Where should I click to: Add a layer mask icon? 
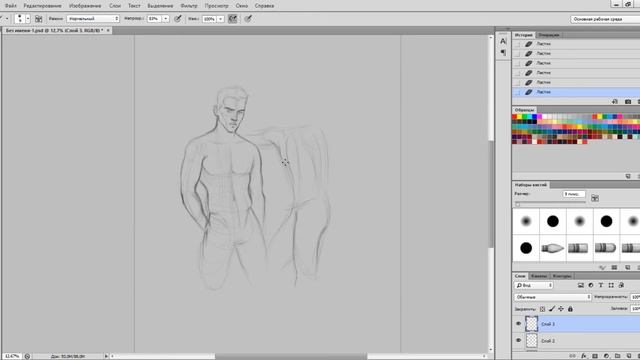point(595,356)
